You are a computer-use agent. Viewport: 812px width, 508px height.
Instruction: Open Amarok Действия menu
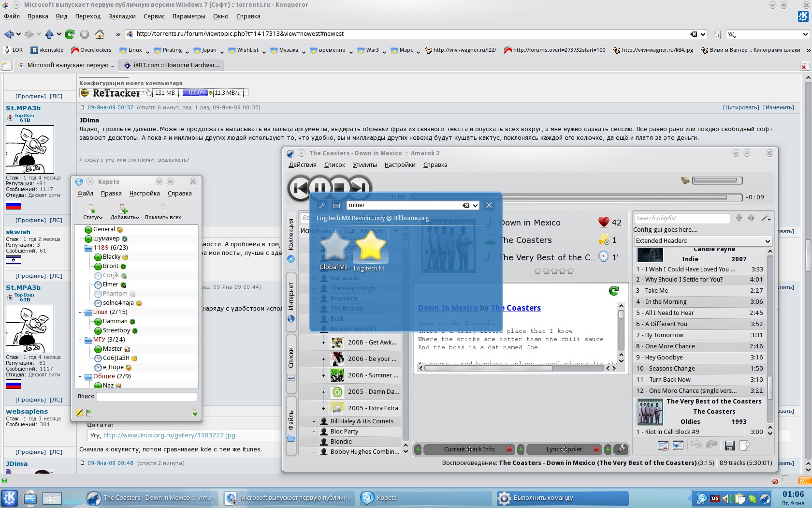click(303, 165)
